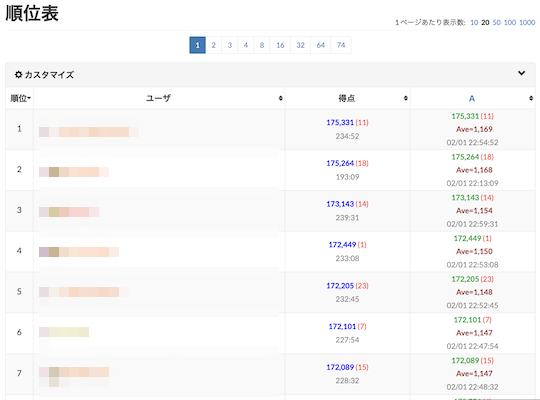Click total score 172,089 in 得点 column
540x400 pixels.
340,367
